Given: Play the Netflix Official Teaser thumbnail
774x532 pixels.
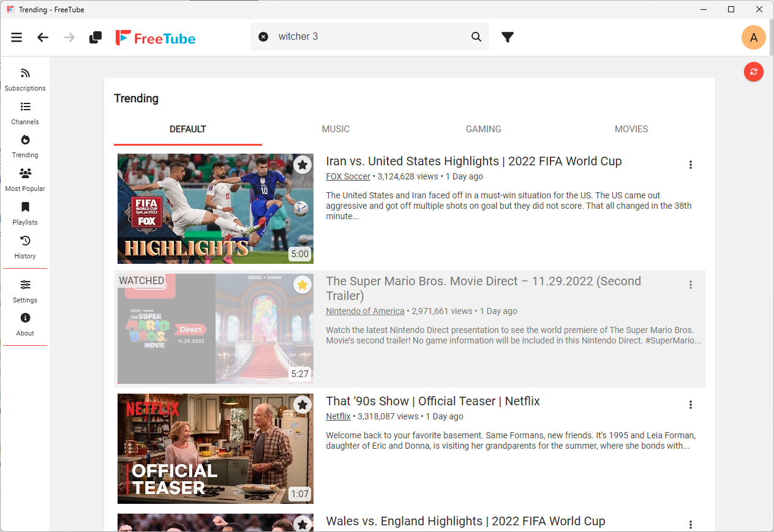Looking at the screenshot, I should (216, 449).
